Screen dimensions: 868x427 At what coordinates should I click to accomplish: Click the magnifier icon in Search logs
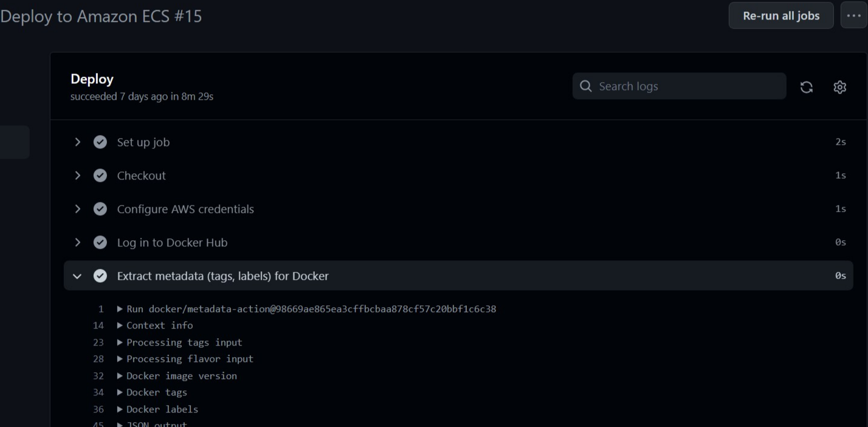point(586,86)
